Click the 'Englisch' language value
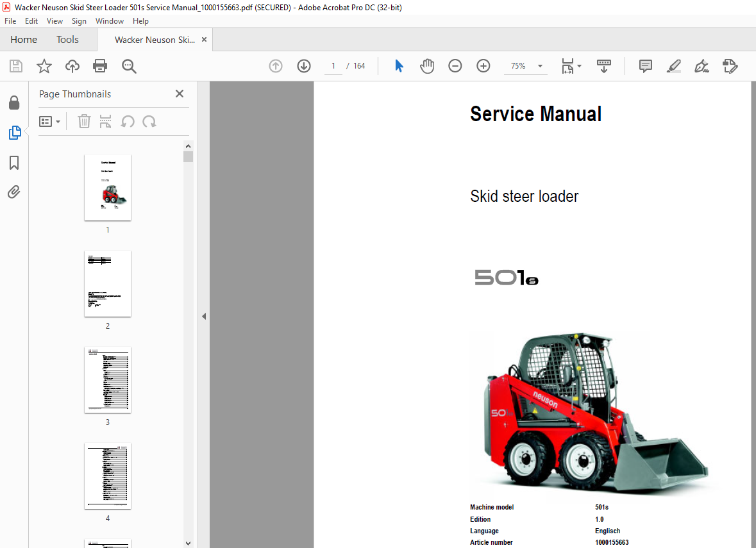 (607, 531)
